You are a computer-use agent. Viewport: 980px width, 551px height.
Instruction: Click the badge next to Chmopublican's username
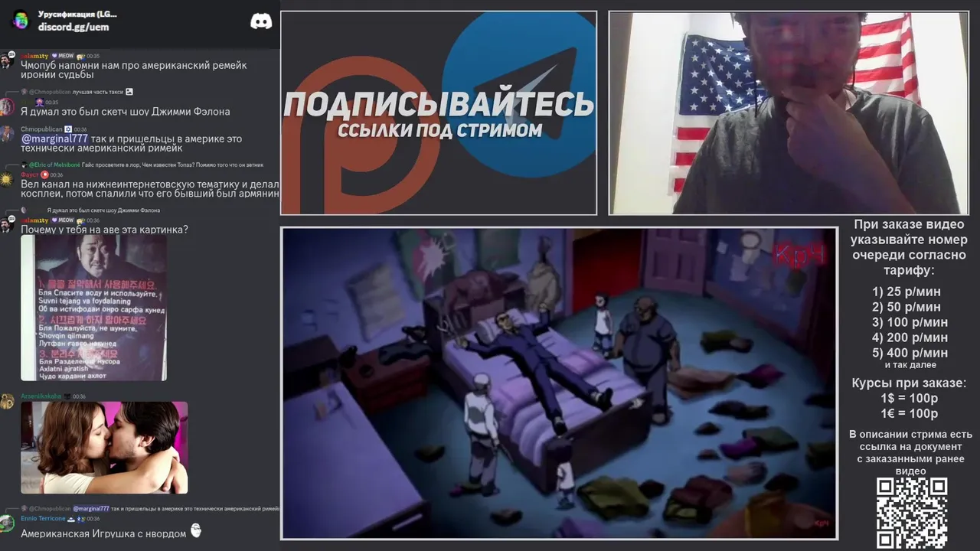[67, 129]
